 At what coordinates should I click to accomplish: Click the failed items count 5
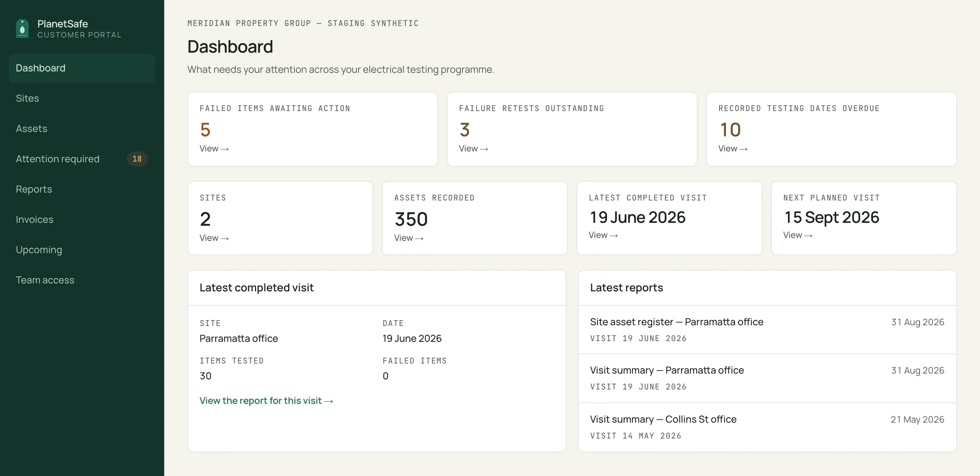pyautogui.click(x=205, y=130)
